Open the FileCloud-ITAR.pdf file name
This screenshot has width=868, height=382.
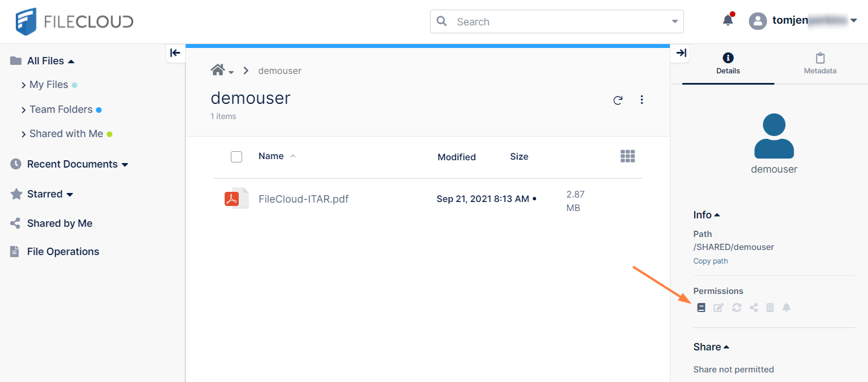click(303, 199)
